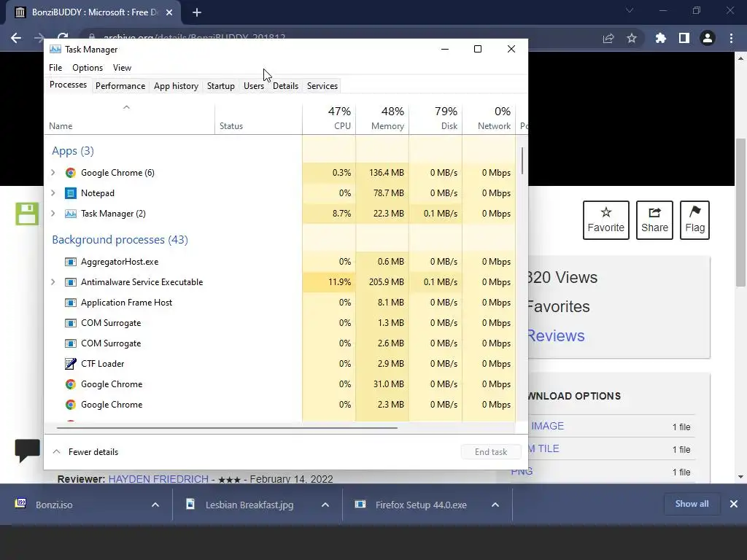Switch to the Startup tab
Image resolution: width=747 pixels, height=560 pixels.
(220, 86)
